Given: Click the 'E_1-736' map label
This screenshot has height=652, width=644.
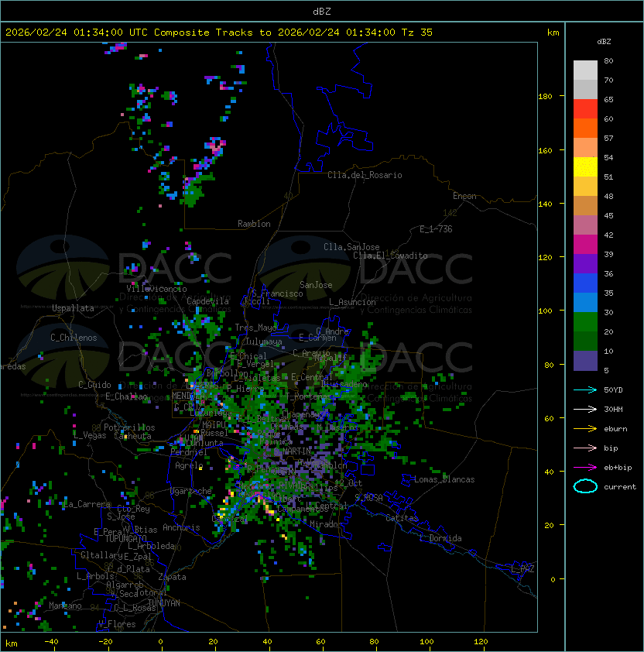Looking at the screenshot, I should tap(436, 229).
